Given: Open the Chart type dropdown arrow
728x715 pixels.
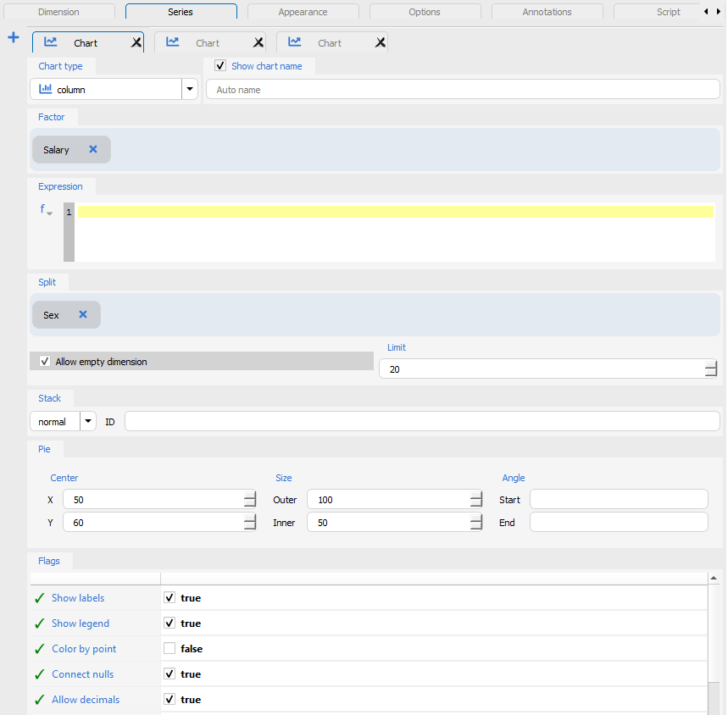Looking at the screenshot, I should (x=190, y=89).
